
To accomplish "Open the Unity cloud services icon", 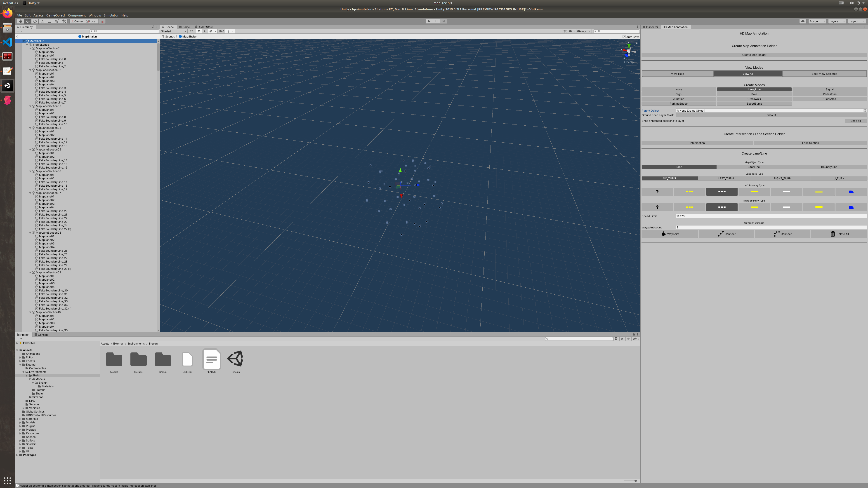I will [x=803, y=21].
